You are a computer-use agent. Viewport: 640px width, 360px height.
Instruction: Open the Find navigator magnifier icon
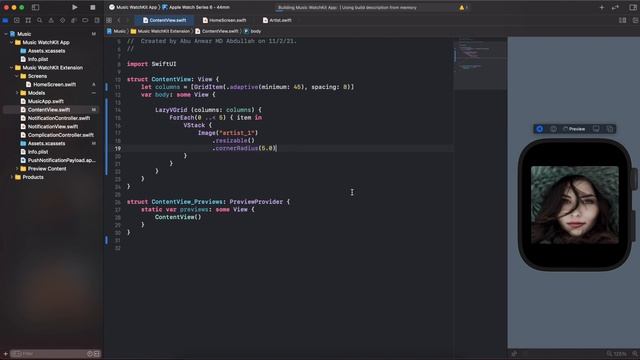40,20
